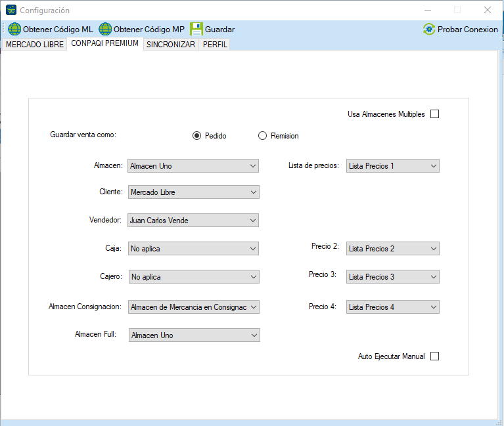Screen dimensions: 504x426
Task: Expand the Precio 2 dropdown
Action: coord(393,249)
